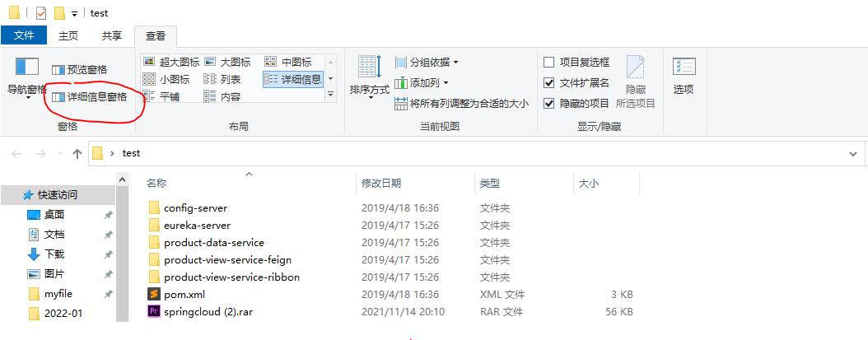The image size is (868, 340).
Task: Select the springcloud (2).rar file icon
Action: (154, 311)
